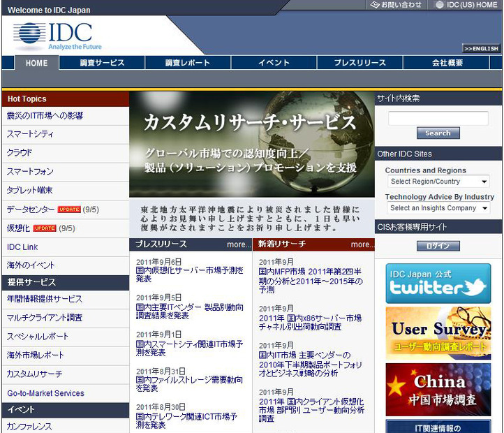Open the China 中国市場調査 banner

point(438,390)
